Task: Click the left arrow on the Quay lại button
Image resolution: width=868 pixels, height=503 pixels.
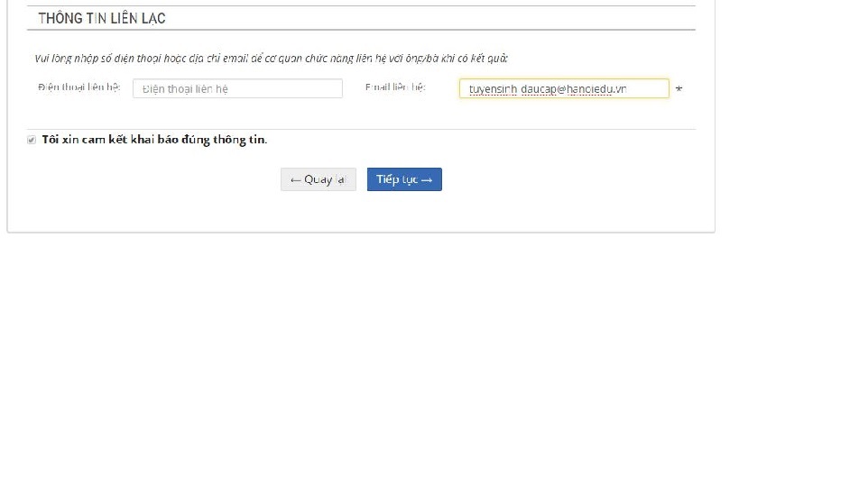Action: pos(295,180)
